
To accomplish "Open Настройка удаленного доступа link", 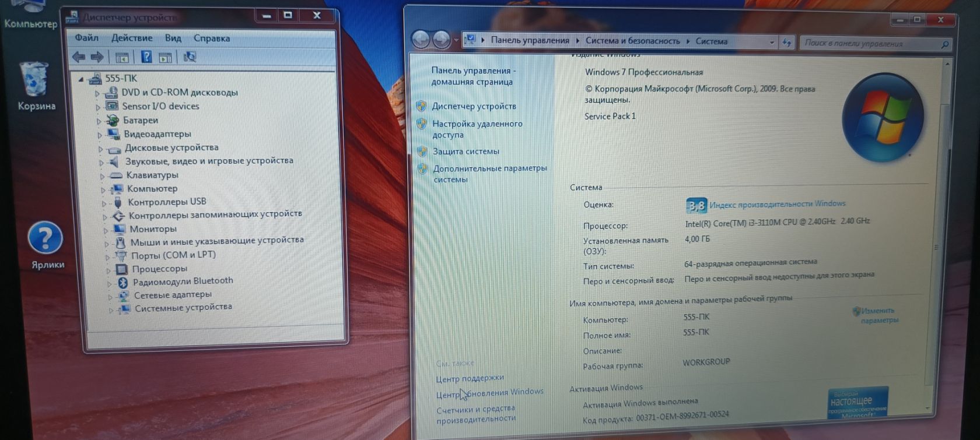I will click(477, 129).
